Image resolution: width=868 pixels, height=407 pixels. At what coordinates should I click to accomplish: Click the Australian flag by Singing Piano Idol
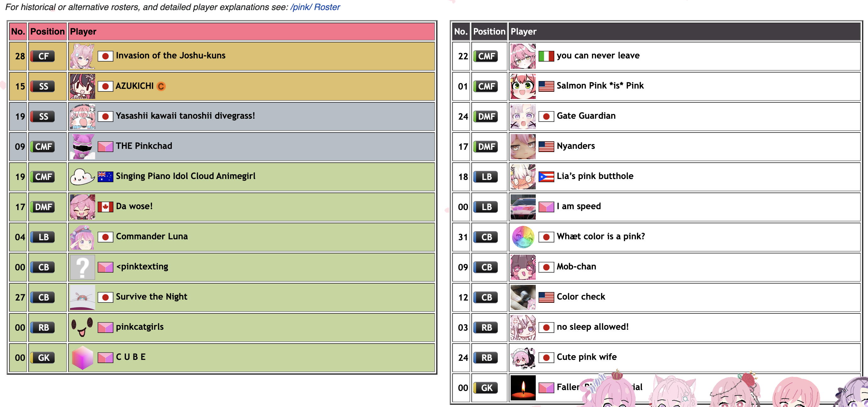105,176
